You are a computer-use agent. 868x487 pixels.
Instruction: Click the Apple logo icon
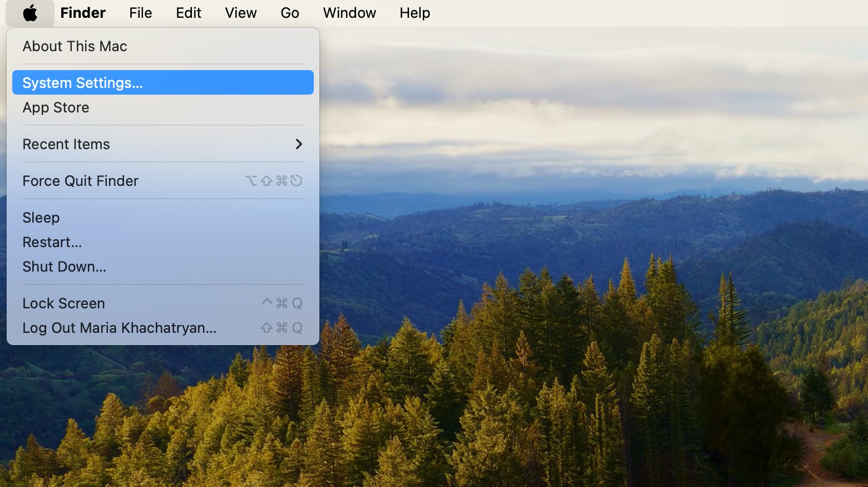point(30,13)
